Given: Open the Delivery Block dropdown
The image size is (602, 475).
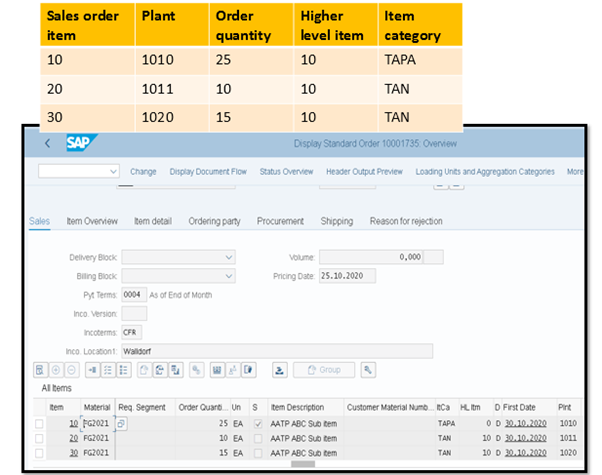Looking at the screenshot, I should [229, 257].
